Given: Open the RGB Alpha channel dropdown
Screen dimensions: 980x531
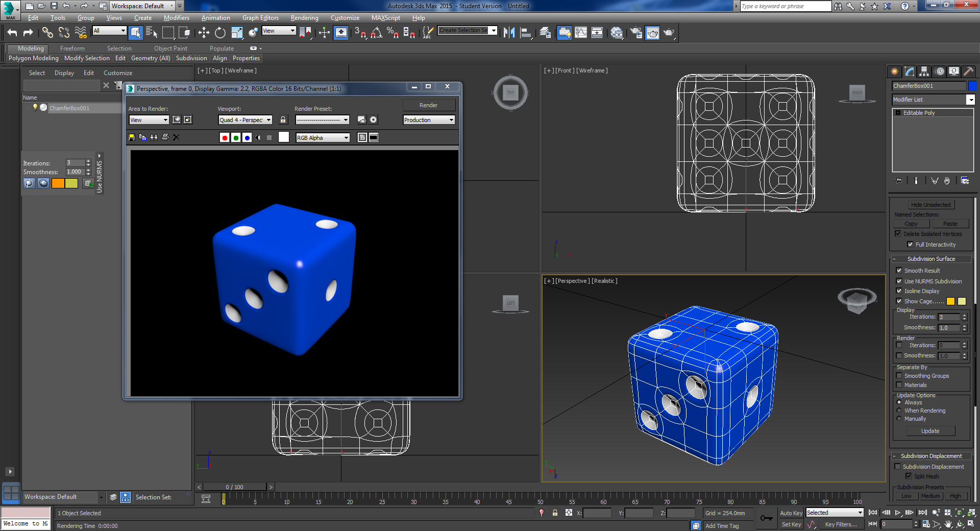Looking at the screenshot, I should pyautogui.click(x=323, y=138).
